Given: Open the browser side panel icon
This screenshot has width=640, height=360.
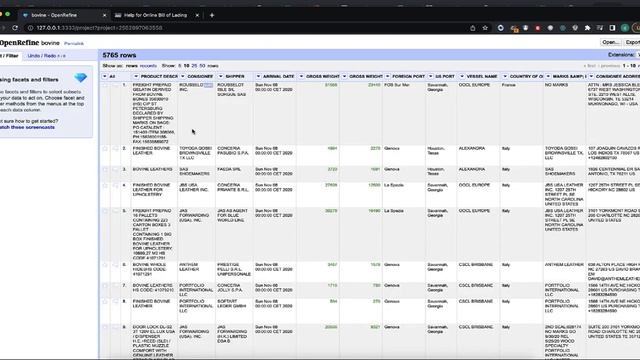Looking at the screenshot, I should tap(612, 28).
